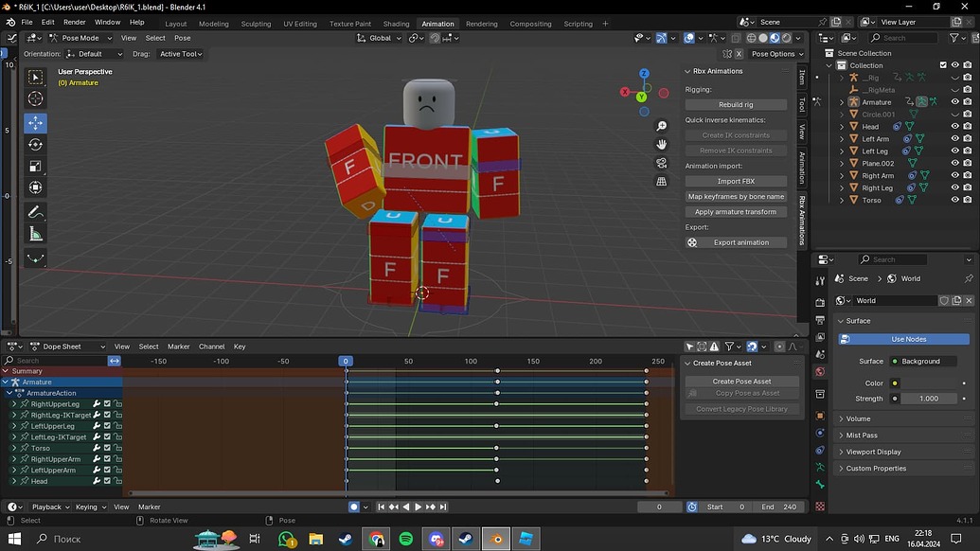
Task: Enable automatic keyframe recording
Action: click(354, 507)
